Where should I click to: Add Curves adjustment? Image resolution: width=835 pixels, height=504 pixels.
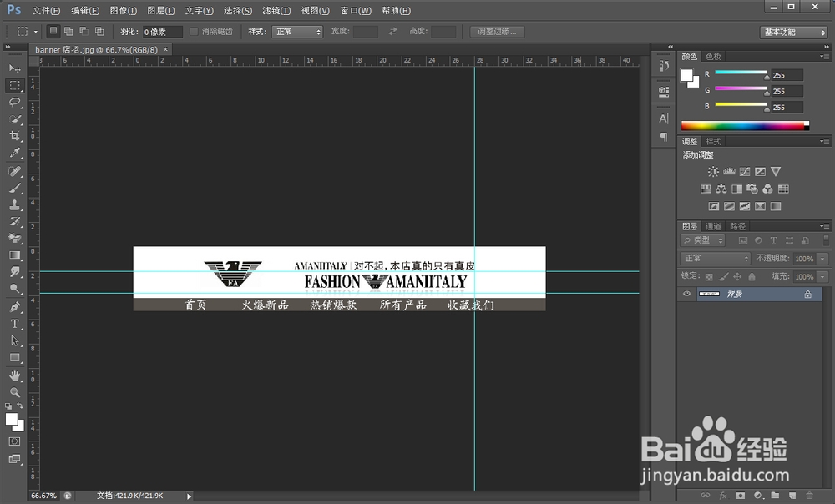point(745,171)
